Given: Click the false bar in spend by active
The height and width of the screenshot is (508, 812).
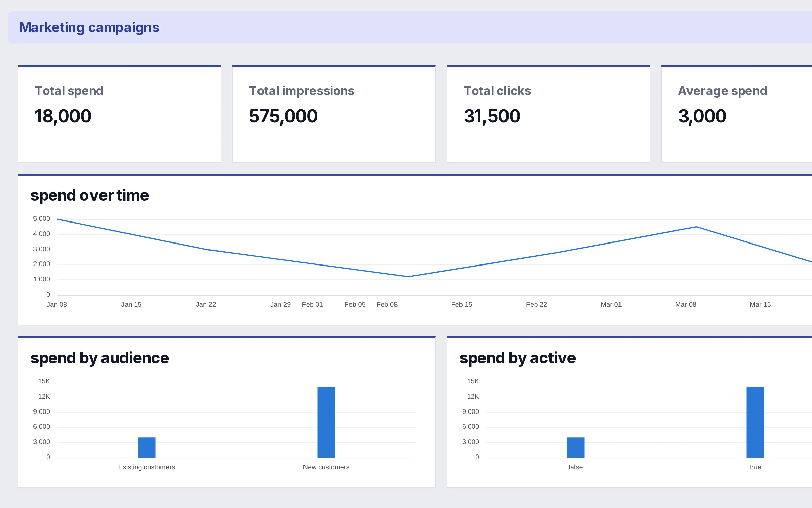Looking at the screenshot, I should [576, 447].
